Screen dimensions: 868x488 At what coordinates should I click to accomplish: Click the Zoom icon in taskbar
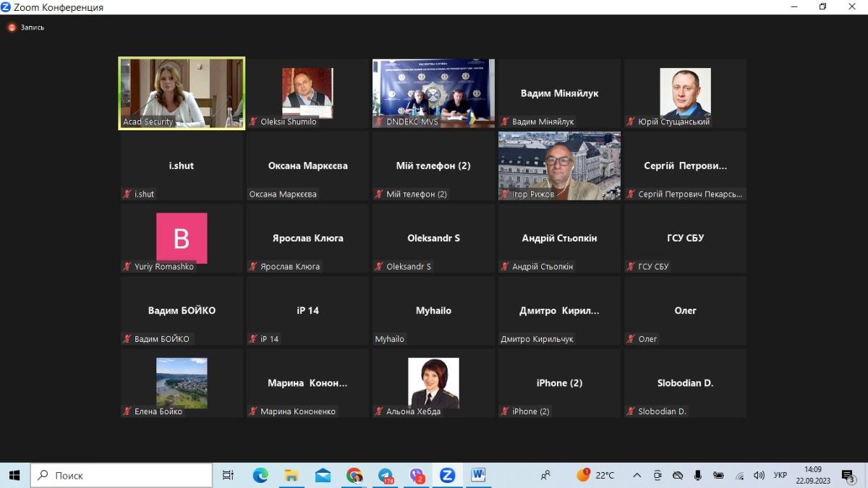click(447, 475)
